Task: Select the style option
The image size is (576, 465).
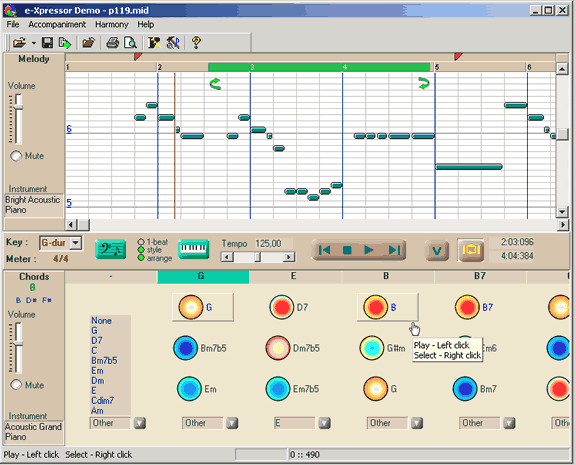Action: coord(141,250)
